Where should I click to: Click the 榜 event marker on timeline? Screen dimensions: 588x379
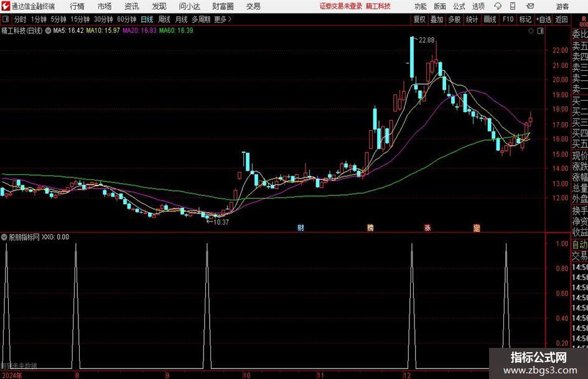click(370, 227)
